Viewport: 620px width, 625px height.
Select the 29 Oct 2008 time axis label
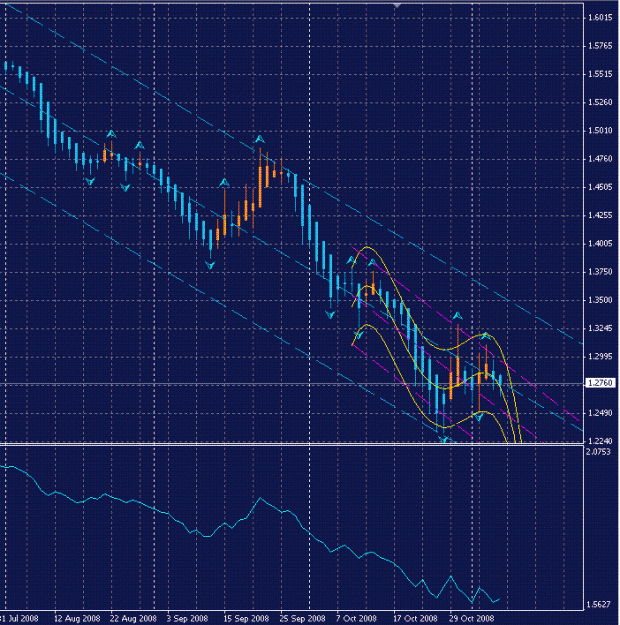472,619
